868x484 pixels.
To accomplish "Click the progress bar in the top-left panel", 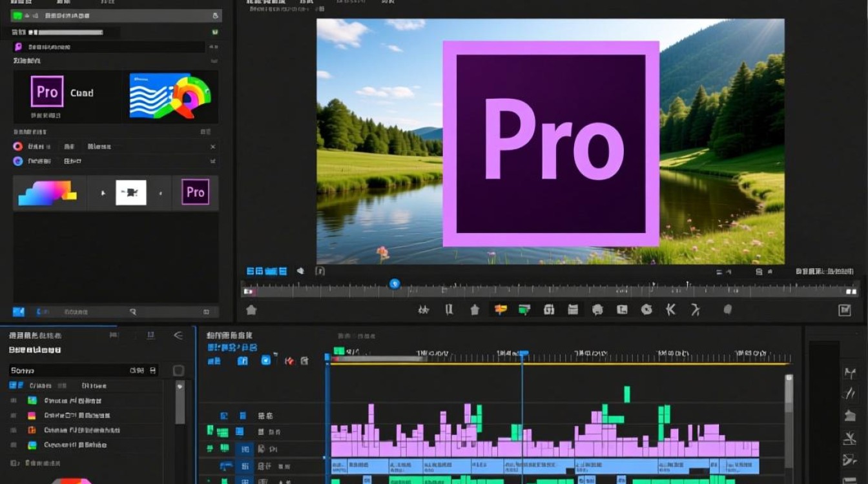I will click(x=65, y=32).
